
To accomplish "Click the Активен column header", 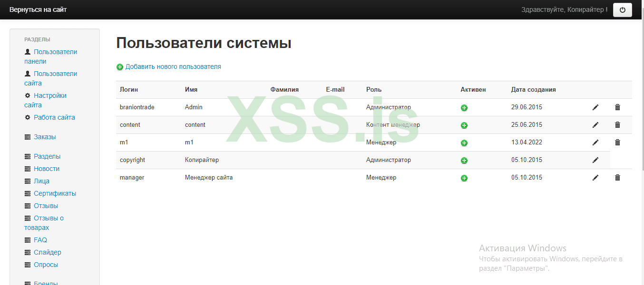I will coord(473,89).
